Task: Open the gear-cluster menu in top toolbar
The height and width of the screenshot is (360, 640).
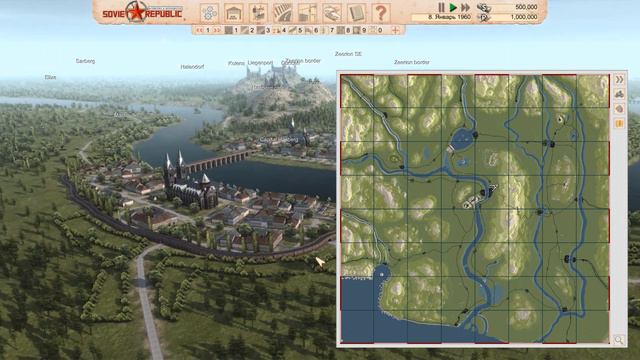Action: pyautogui.click(x=209, y=13)
